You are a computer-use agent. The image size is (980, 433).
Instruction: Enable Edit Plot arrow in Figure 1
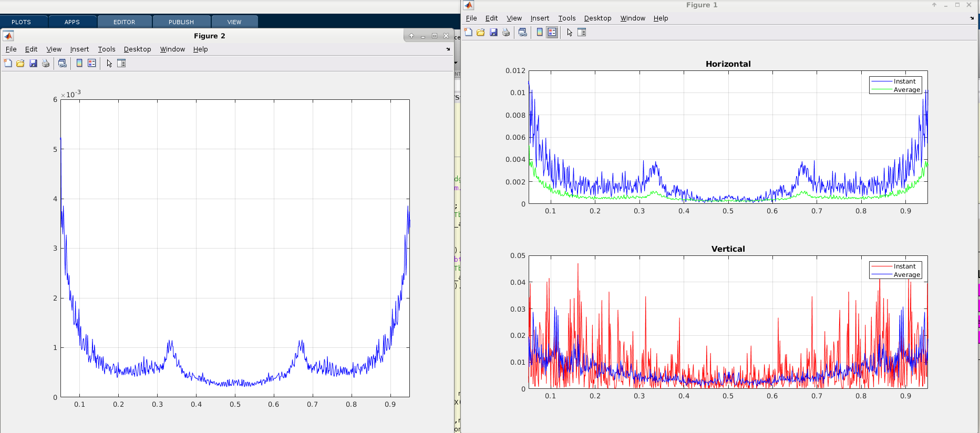tap(570, 33)
